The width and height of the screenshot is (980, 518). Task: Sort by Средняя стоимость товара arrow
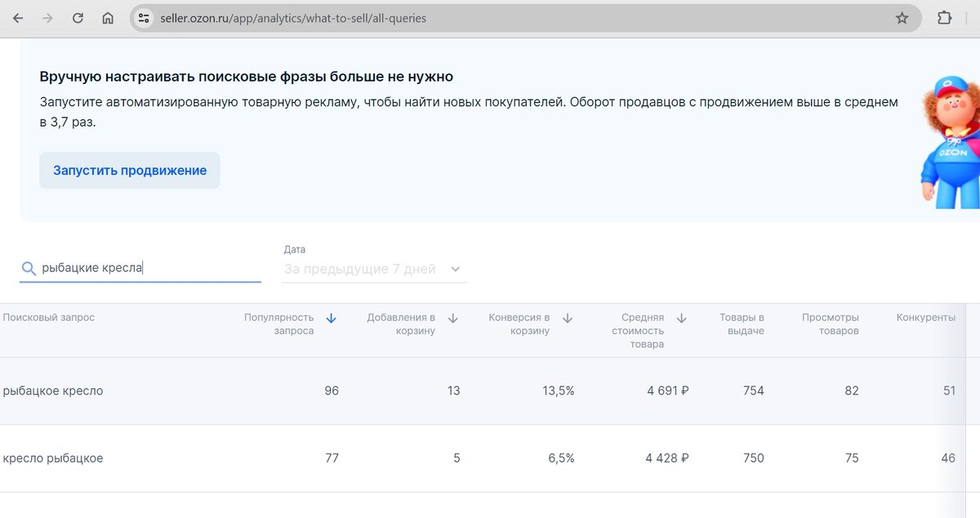(682, 319)
